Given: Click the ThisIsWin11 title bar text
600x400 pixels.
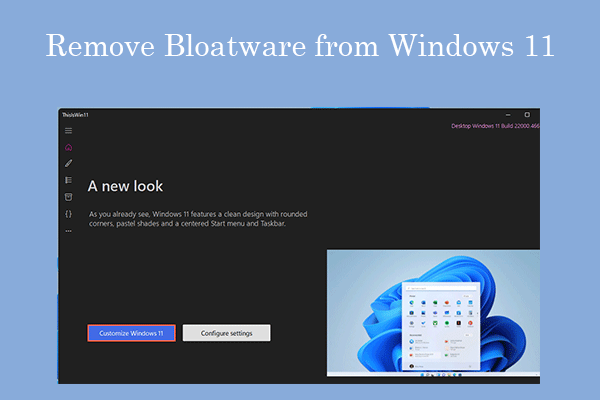Looking at the screenshot, I should 76,115.
